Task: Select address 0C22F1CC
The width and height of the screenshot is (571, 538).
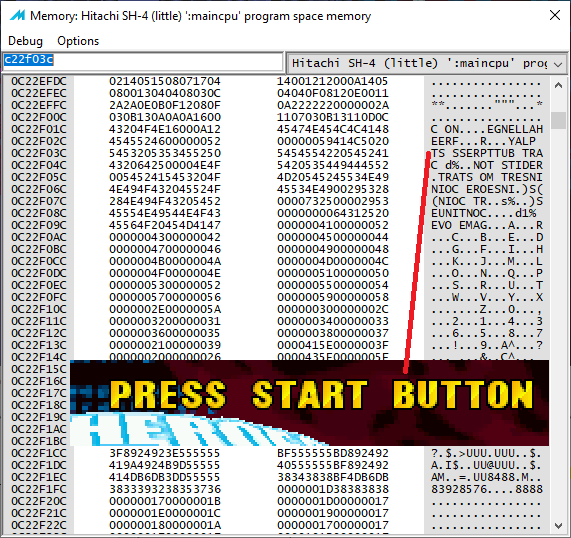Action: tap(39, 453)
